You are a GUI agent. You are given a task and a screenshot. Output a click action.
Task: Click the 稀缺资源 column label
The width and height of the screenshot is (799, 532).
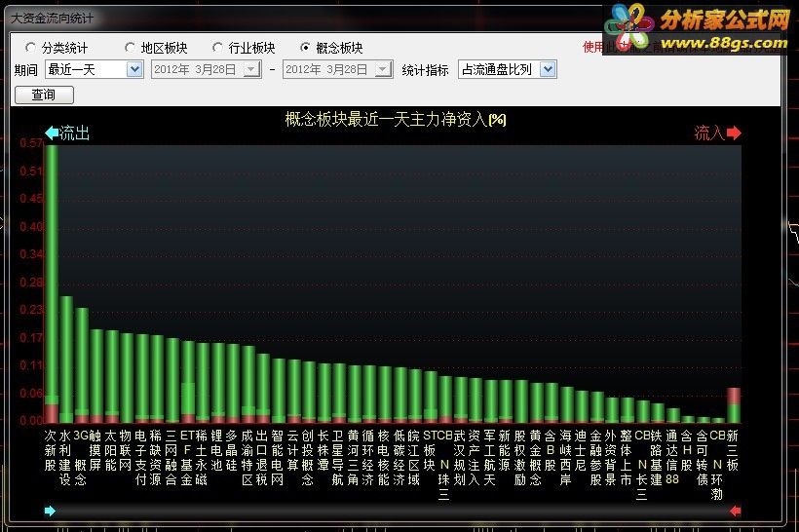(x=156, y=458)
